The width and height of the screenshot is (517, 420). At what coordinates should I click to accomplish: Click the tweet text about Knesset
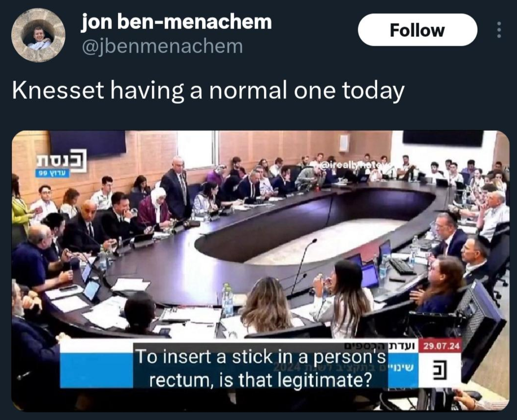point(209,91)
